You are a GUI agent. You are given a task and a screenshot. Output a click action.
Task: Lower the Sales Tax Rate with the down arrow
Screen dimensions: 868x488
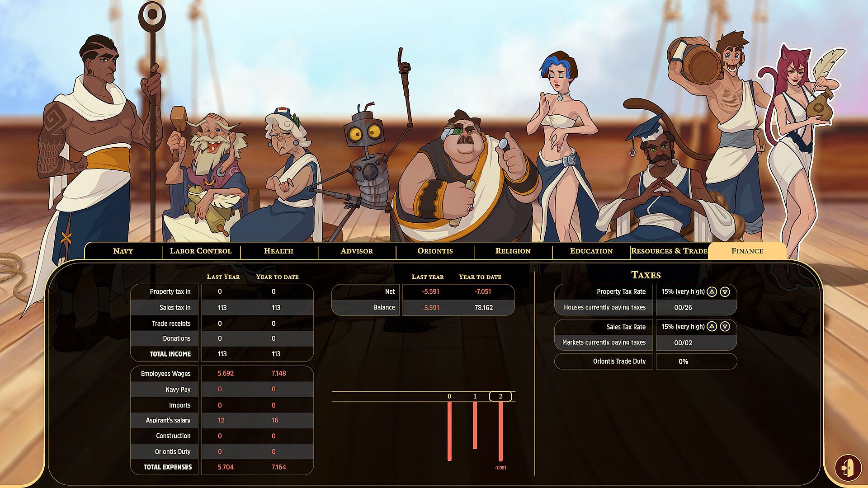[x=725, y=327]
